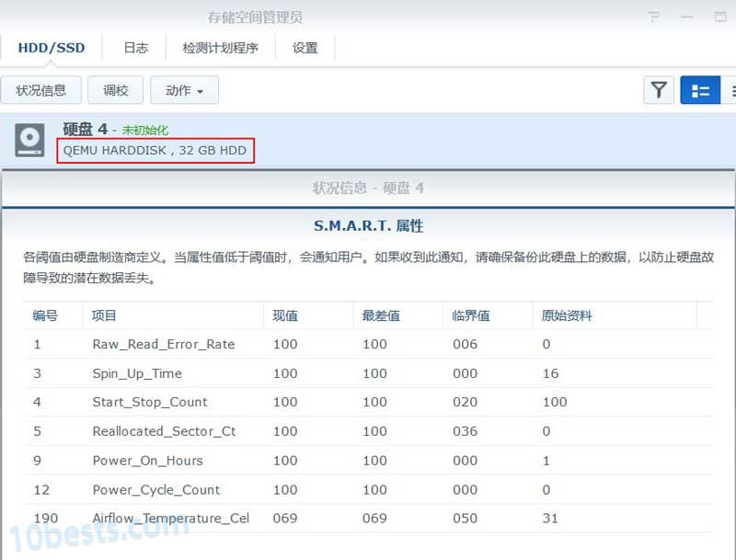
Task: Click the hard disk drive icon beside 硬盘 4
Action: click(29, 140)
